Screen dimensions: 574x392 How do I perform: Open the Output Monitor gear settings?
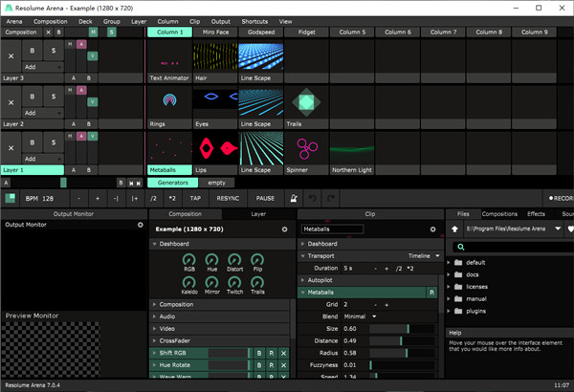[x=141, y=225]
